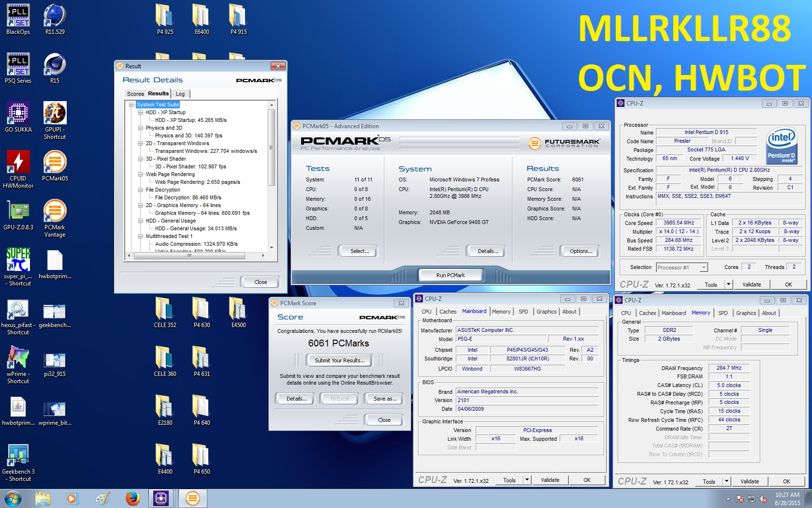Open the P5Q Series PLL SET shortcut
Screen dimensions: 812x508
[18, 68]
